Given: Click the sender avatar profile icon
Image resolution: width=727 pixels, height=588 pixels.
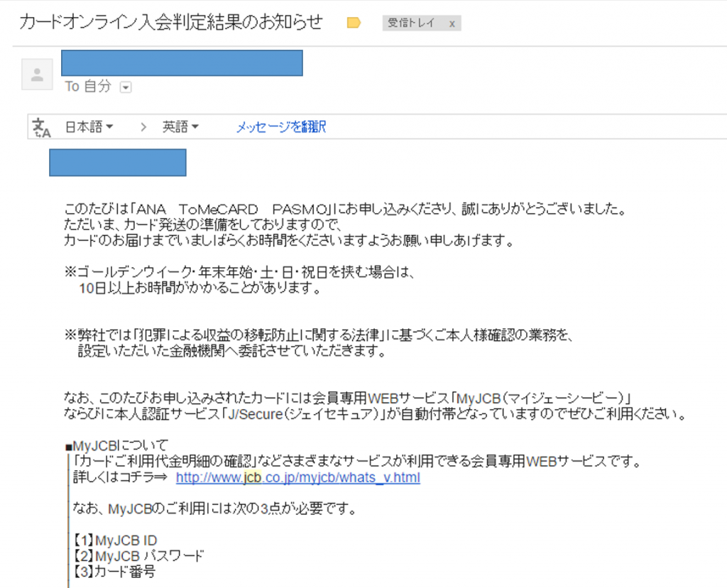Looking at the screenshot, I should pyautogui.click(x=37, y=74).
